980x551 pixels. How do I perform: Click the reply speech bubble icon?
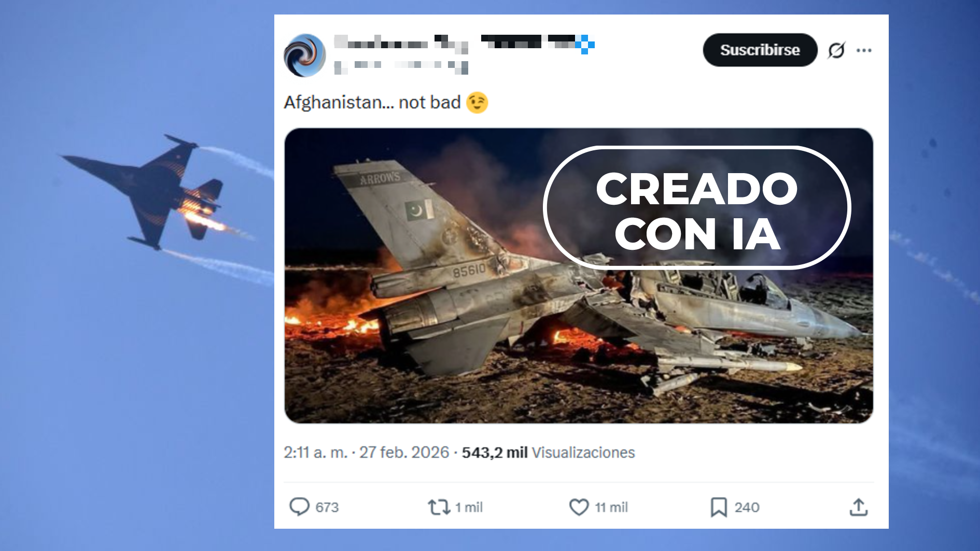click(x=299, y=506)
